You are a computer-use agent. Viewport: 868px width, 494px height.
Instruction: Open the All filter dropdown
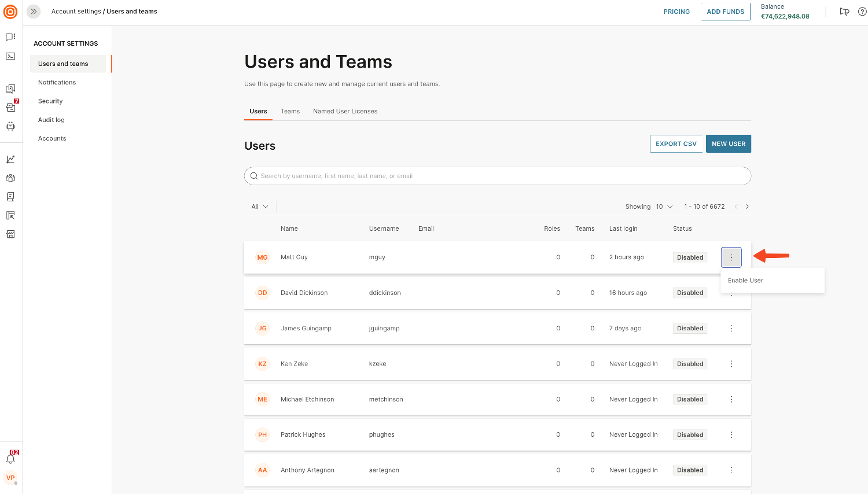pyautogui.click(x=260, y=207)
